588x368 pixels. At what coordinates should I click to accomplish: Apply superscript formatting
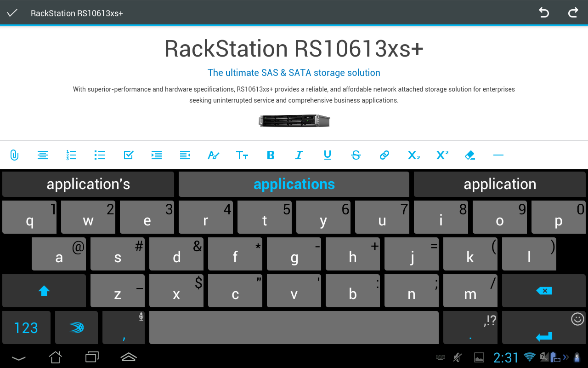coord(441,155)
